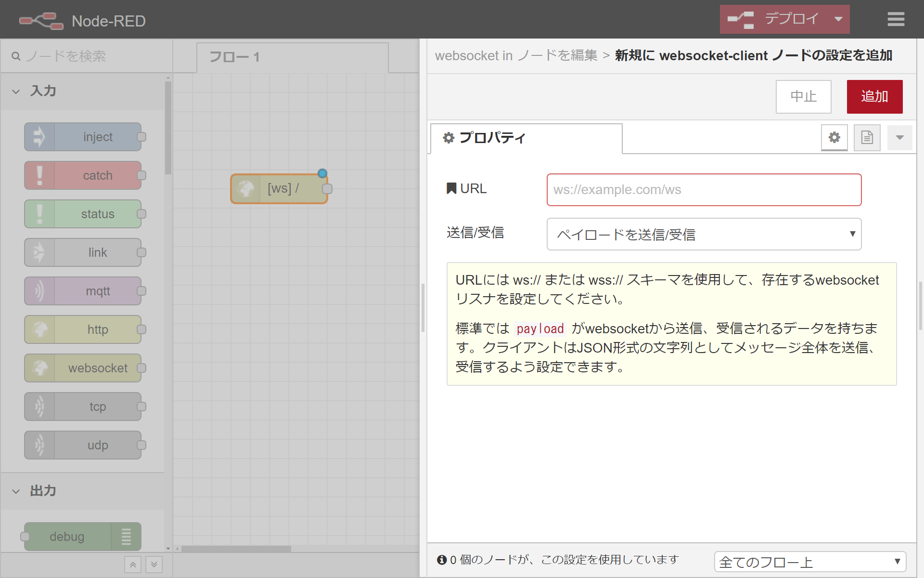Click the inject node in palette
924x578 pixels.
(x=83, y=137)
